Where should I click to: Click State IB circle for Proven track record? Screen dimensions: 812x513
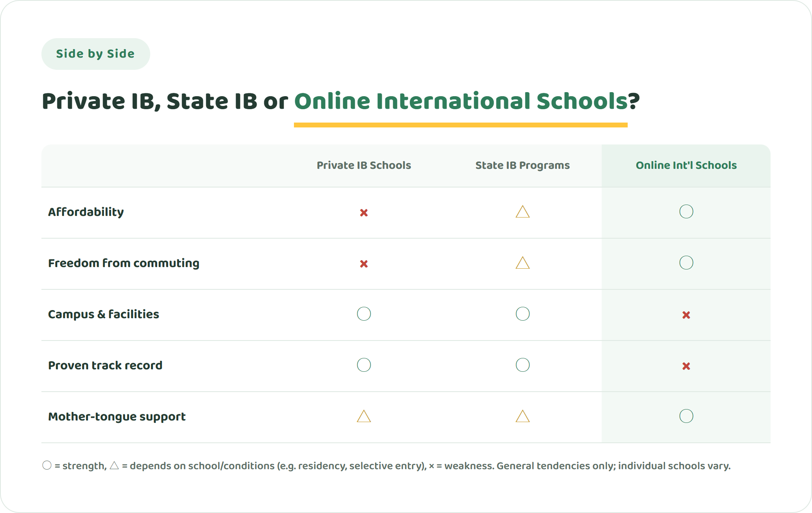coord(523,365)
